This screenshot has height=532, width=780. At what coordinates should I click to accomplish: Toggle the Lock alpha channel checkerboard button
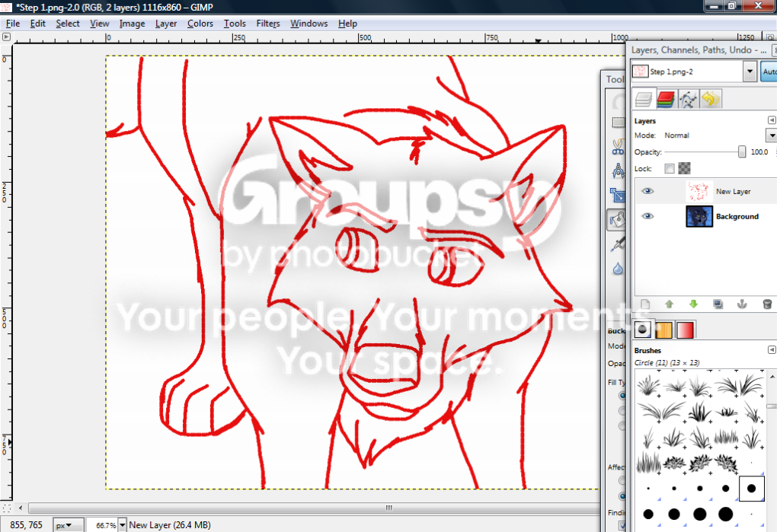[x=685, y=168]
